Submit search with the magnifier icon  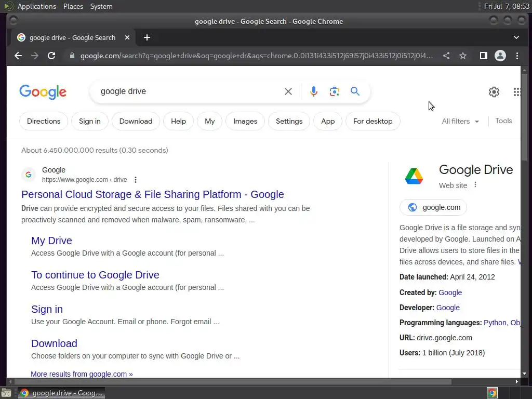coord(355,91)
